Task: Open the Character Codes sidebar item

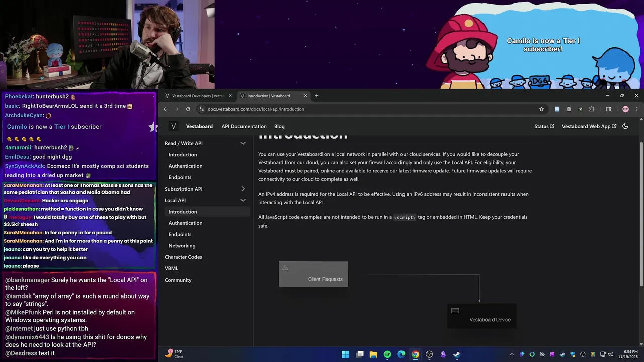Action: 183,257
